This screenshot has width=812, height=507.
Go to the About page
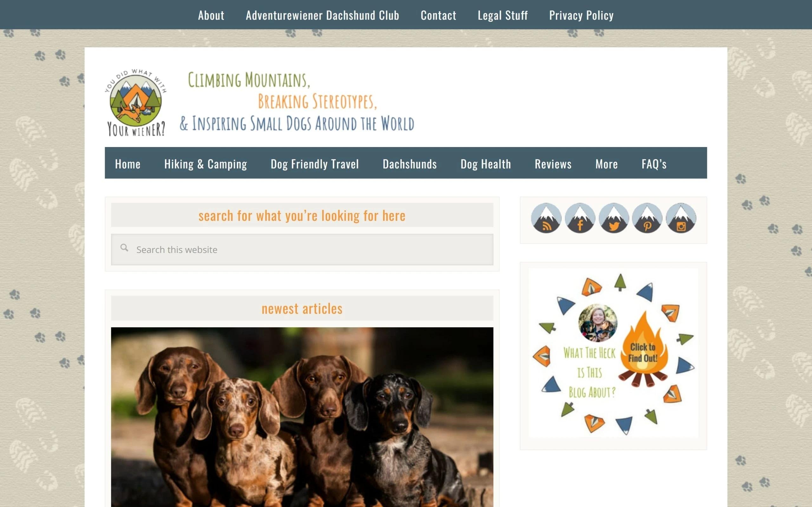tap(211, 15)
